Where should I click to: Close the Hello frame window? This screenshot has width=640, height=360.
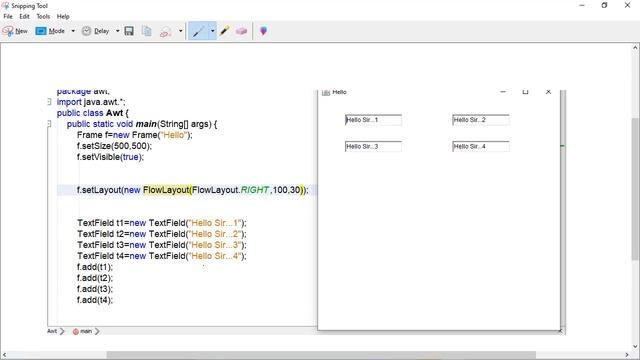click(548, 92)
